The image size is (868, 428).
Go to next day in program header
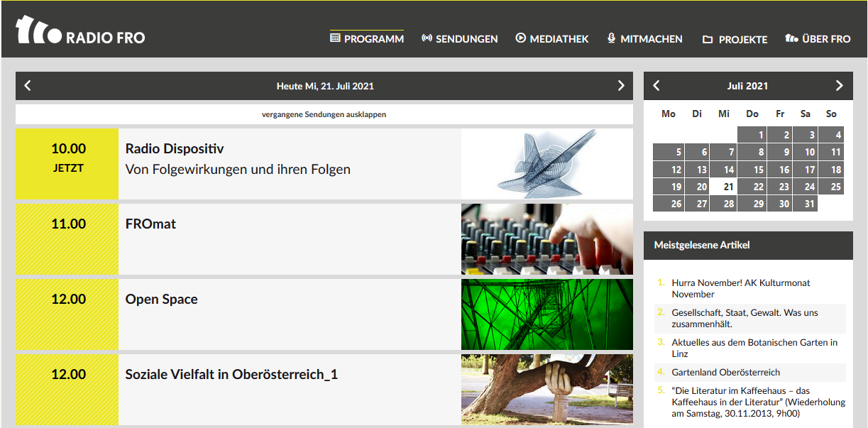click(x=621, y=86)
